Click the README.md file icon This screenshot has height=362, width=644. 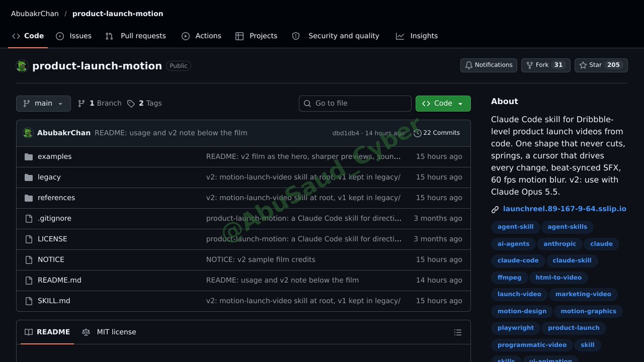29,280
